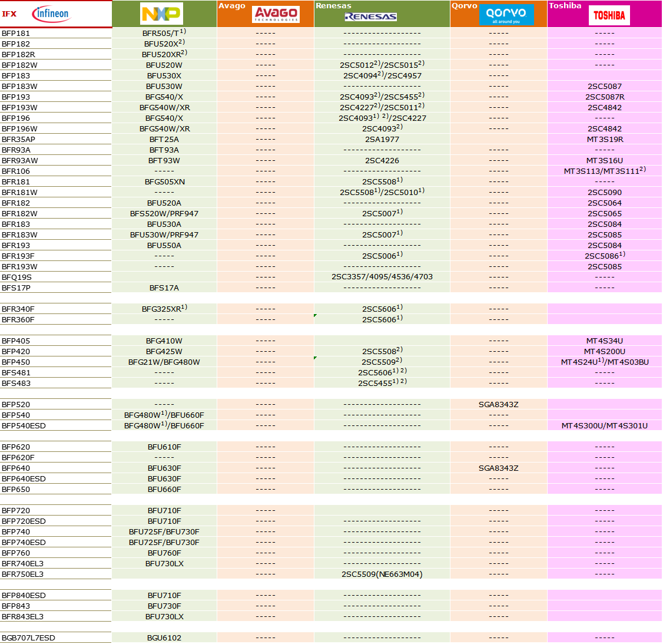Select the Qorvo header text label
The width and height of the screenshot is (663, 644).
click(464, 5)
